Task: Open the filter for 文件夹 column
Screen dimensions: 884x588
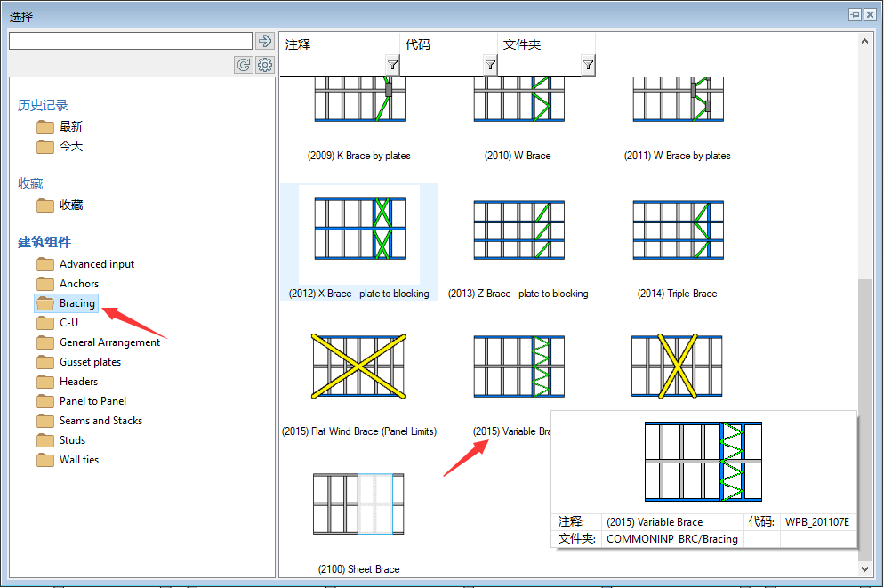Action: click(x=588, y=66)
